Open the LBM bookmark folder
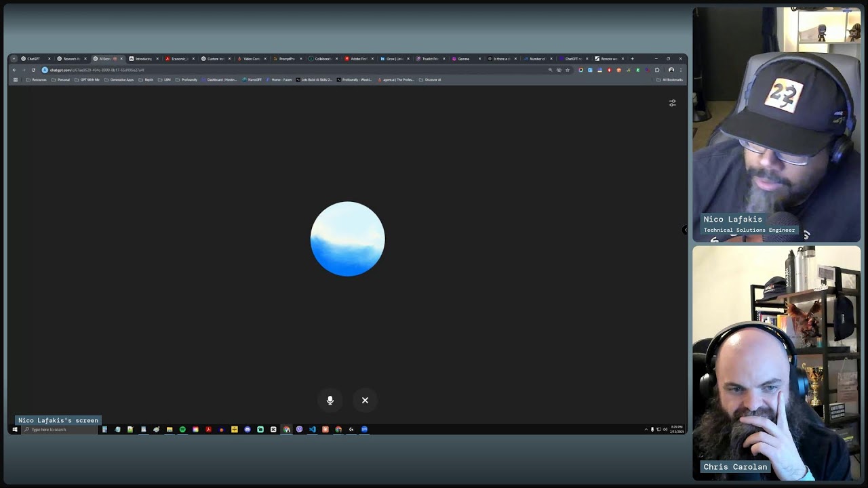Image resolution: width=868 pixels, height=488 pixels. click(x=165, y=80)
